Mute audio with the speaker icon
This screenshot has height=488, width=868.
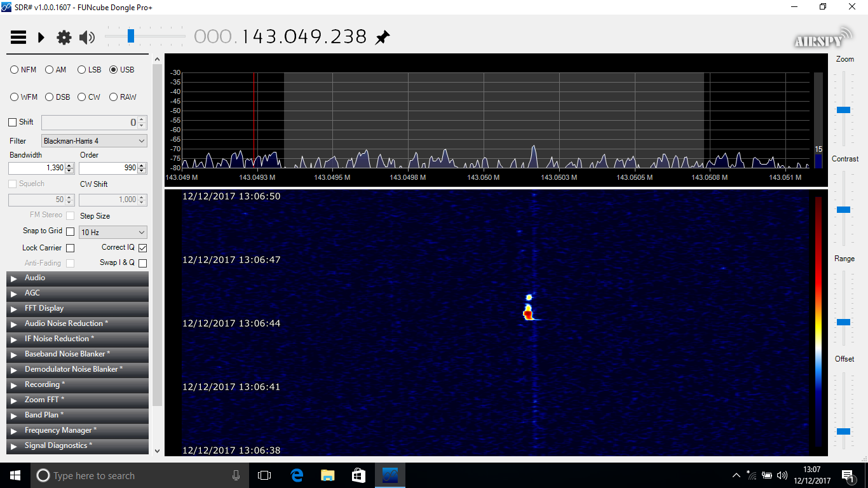click(87, 37)
